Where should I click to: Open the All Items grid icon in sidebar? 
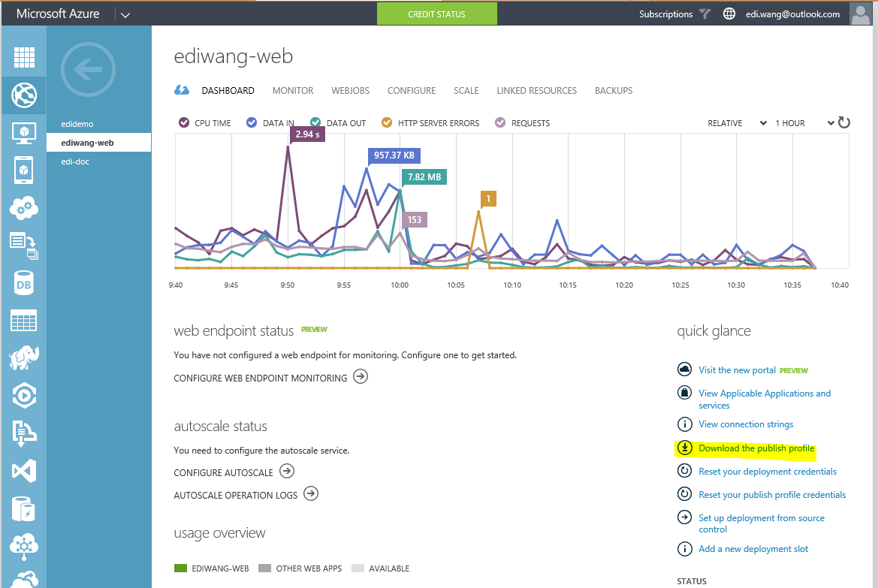pyautogui.click(x=23, y=57)
